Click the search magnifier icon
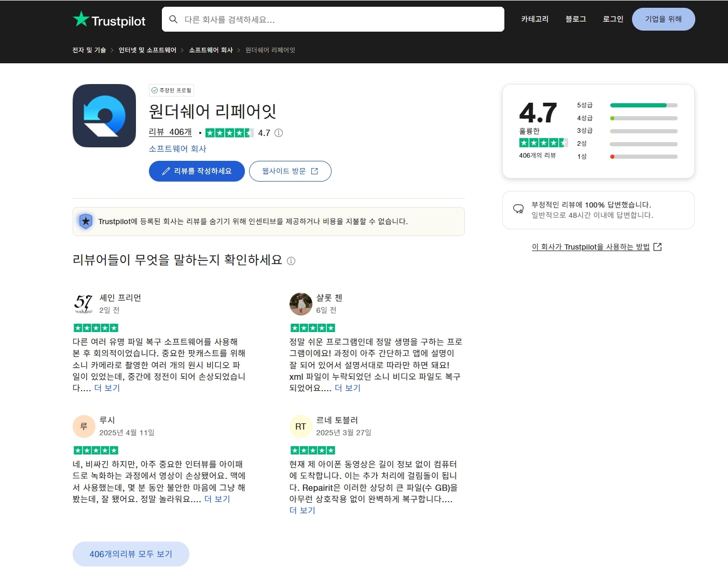 pos(173,19)
